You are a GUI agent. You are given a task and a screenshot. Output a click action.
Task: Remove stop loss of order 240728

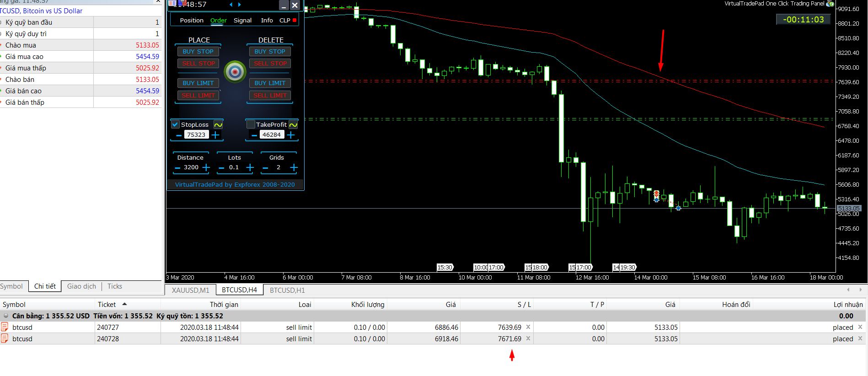point(528,338)
